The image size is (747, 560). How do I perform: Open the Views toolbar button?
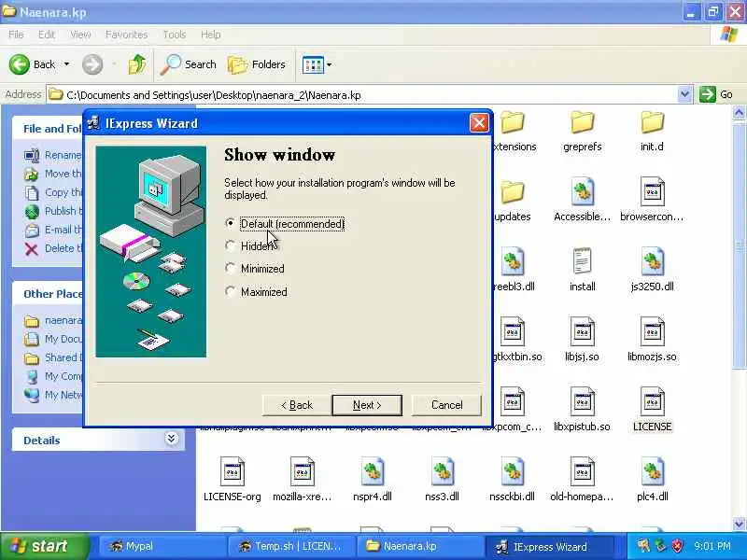(x=313, y=64)
